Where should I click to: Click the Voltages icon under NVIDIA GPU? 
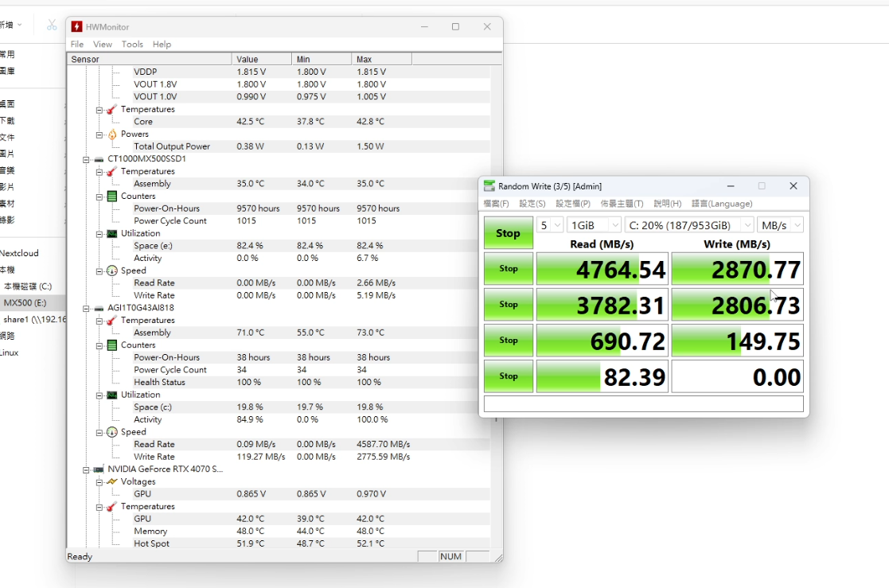pos(111,482)
